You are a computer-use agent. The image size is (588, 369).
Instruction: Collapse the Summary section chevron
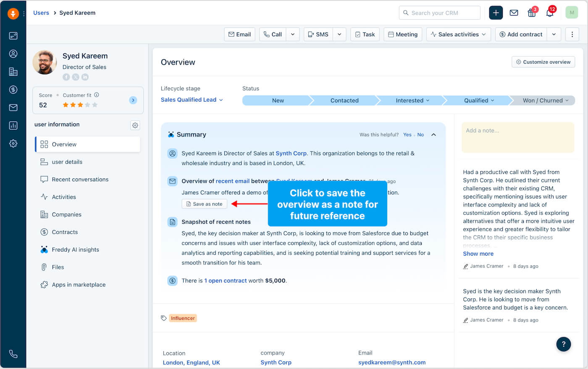(433, 135)
